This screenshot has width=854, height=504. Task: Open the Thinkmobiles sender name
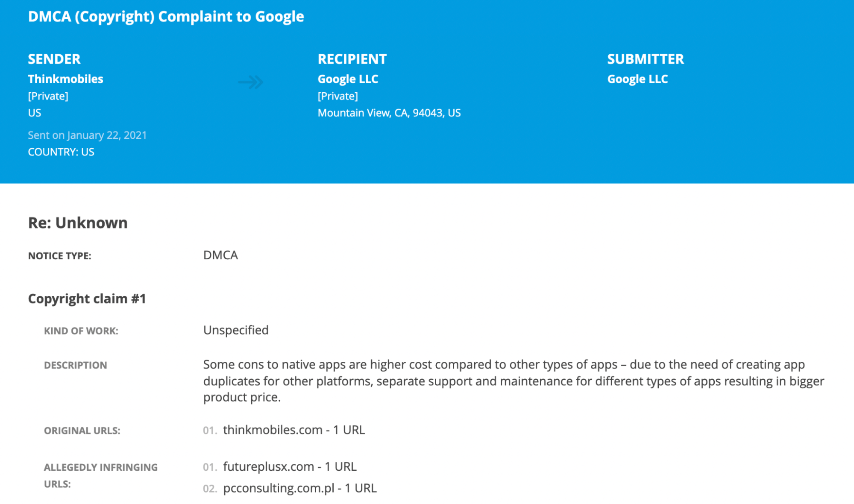(x=65, y=79)
